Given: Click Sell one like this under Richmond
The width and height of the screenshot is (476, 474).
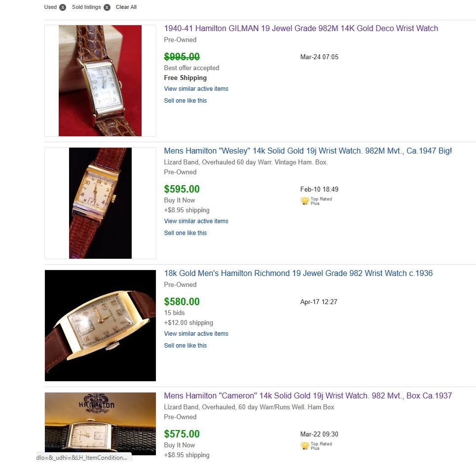Looking at the screenshot, I should pyautogui.click(x=185, y=346).
